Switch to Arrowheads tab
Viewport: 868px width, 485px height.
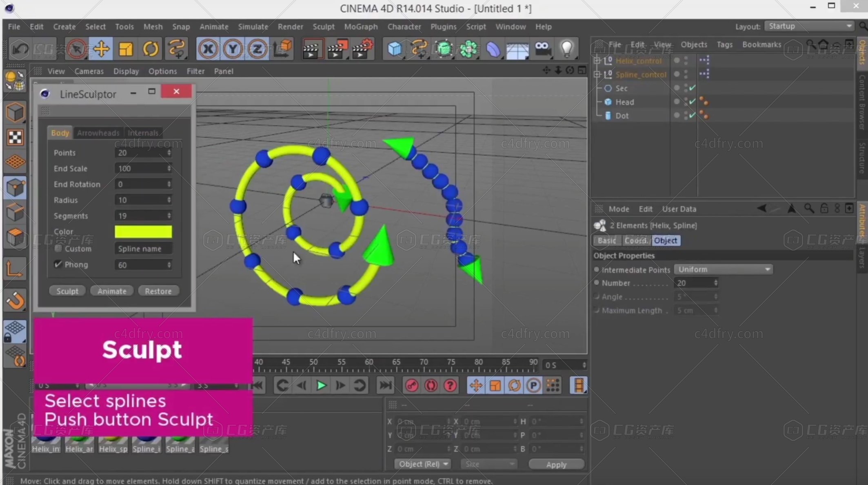pos(98,133)
